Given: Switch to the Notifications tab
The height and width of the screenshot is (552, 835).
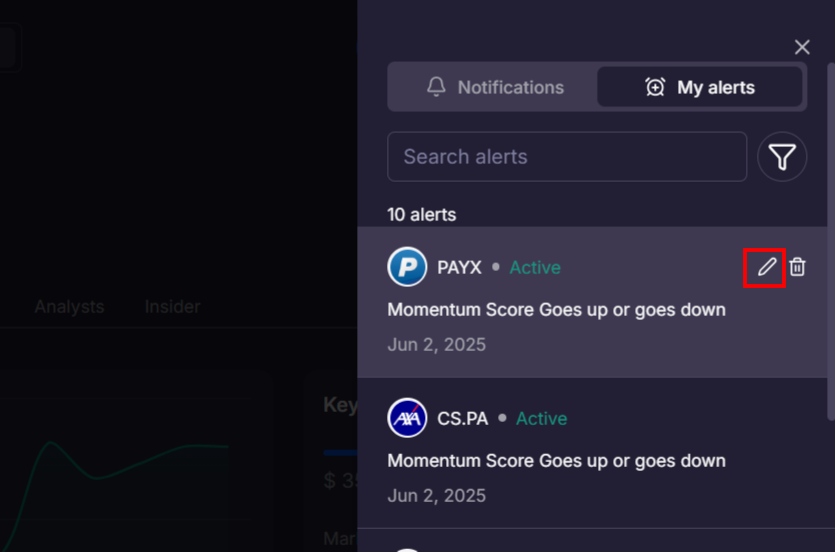Looking at the screenshot, I should (x=493, y=87).
